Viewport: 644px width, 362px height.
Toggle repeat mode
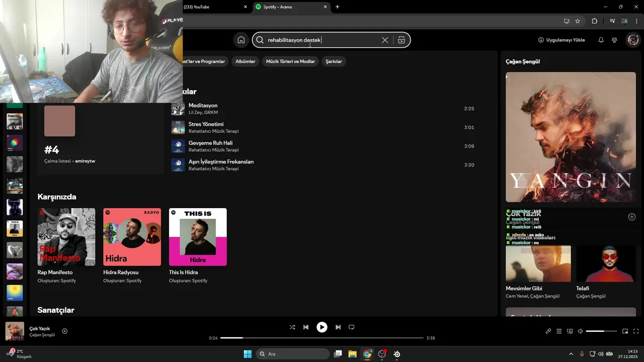point(352,327)
